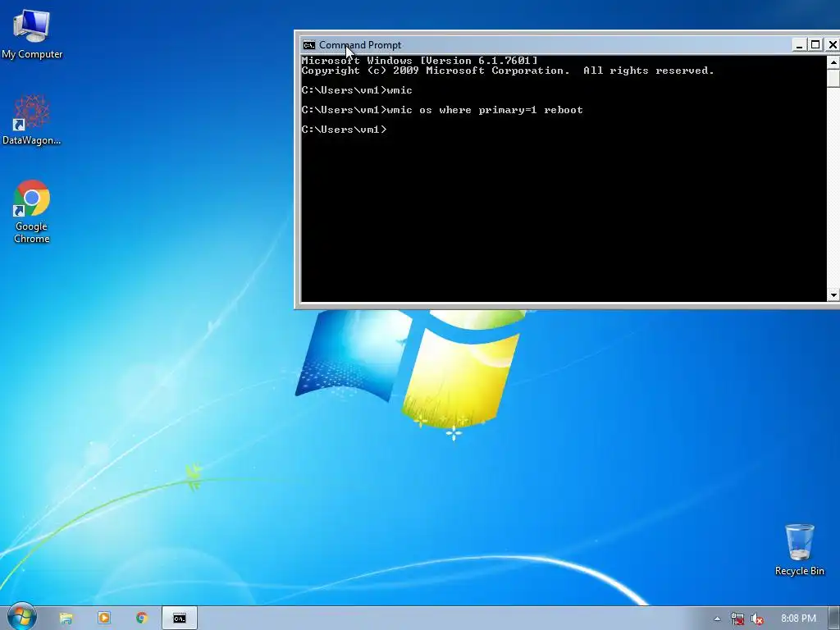Click the Command Prompt taskbar button
This screenshot has height=630, width=840.
[180, 619]
